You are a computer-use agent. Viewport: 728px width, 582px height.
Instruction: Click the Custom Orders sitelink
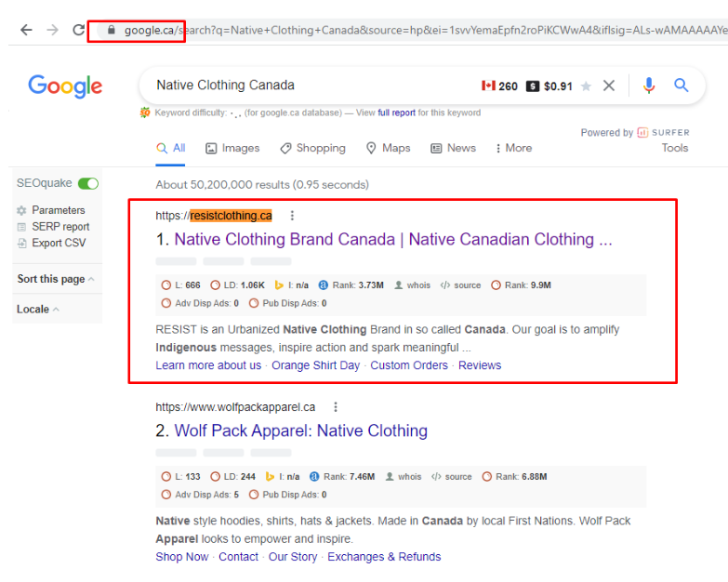click(x=409, y=365)
